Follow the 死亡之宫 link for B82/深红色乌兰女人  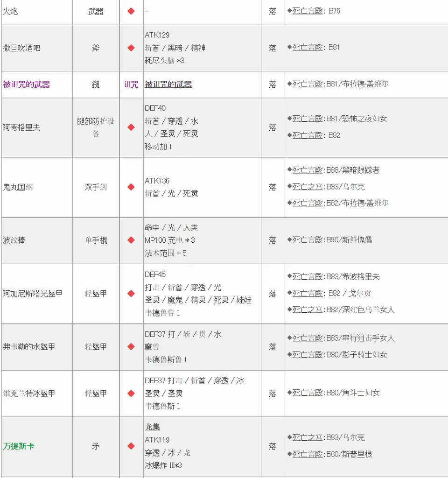[x=308, y=310]
